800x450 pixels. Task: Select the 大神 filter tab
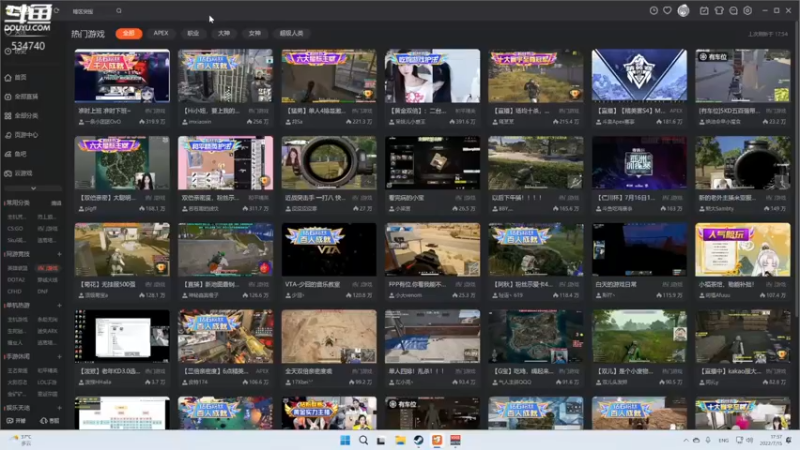224,33
